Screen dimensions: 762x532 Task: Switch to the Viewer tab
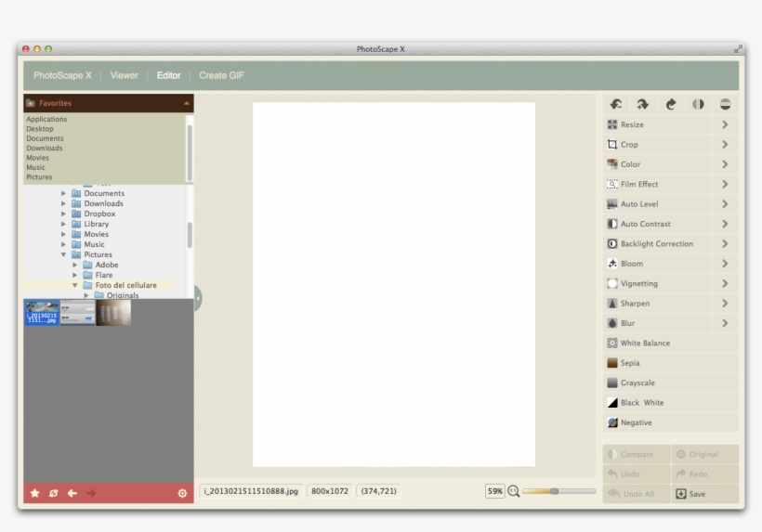click(124, 76)
